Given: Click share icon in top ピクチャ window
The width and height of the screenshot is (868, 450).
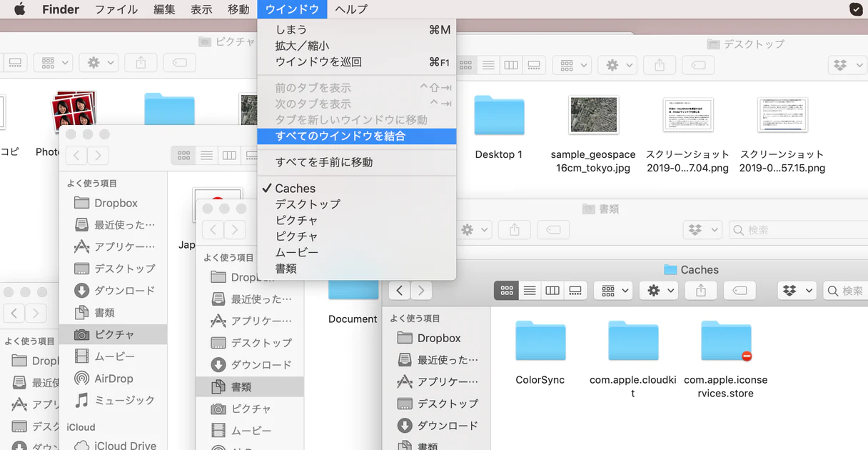Looking at the screenshot, I should (141, 63).
